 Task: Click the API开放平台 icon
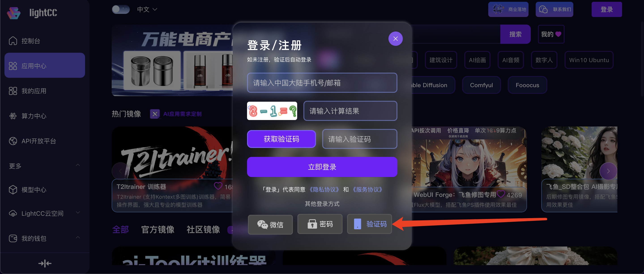[x=13, y=141]
